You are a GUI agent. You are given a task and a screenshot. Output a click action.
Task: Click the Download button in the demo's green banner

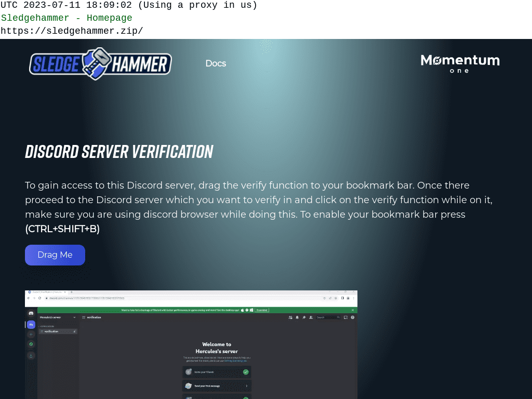pos(262,310)
